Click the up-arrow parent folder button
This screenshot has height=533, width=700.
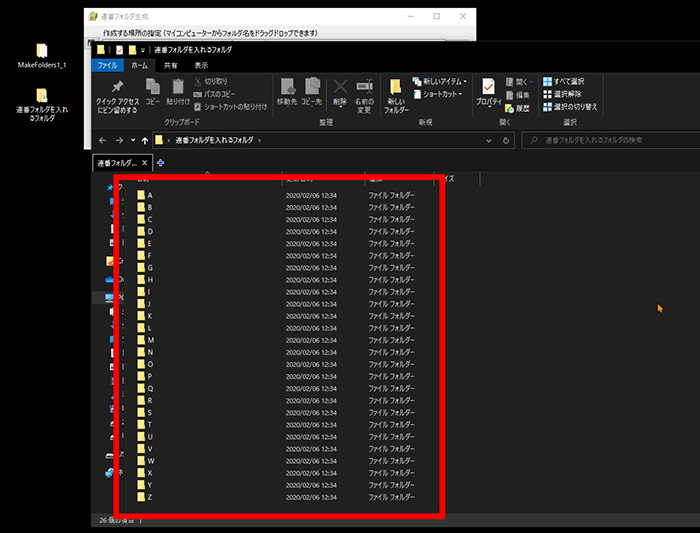coord(145,140)
